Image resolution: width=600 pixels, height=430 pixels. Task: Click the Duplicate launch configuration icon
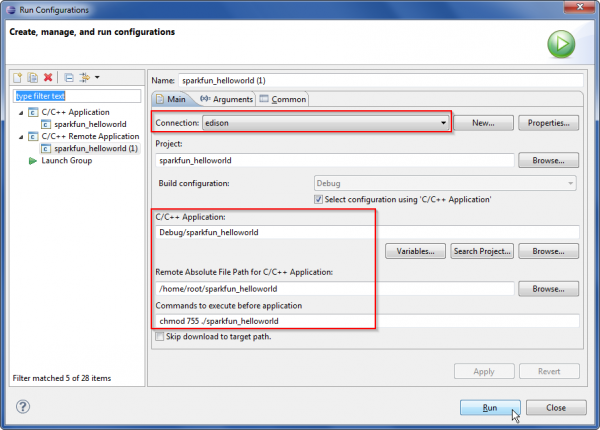tap(33, 78)
